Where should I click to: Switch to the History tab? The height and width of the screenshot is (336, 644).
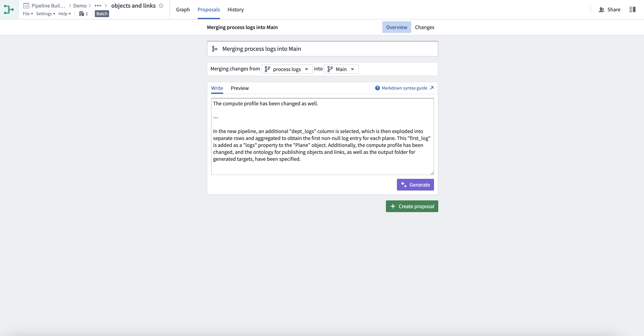point(235,9)
